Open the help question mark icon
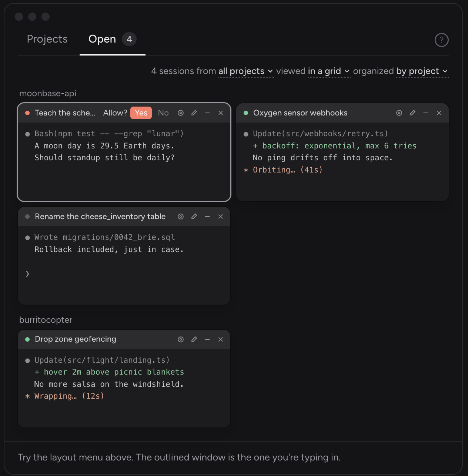This screenshot has height=476, width=468. (x=441, y=40)
